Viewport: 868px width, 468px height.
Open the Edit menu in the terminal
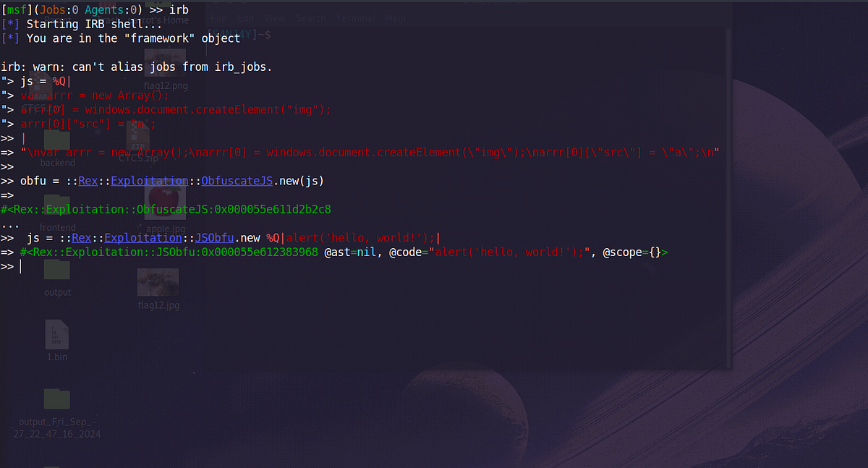click(x=245, y=18)
